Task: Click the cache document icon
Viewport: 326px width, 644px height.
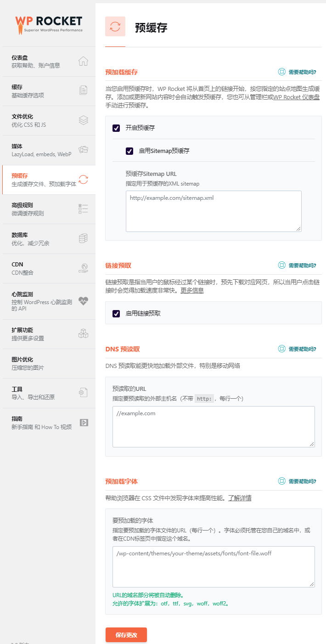Action: point(83,90)
